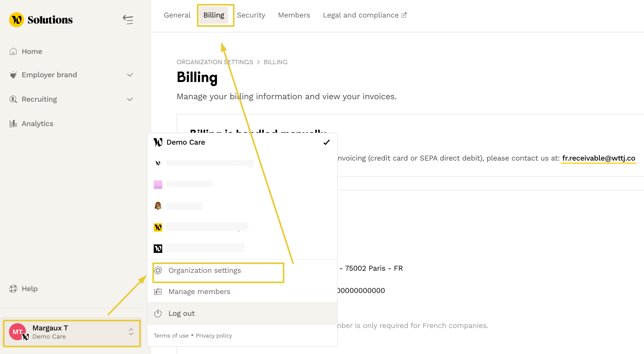Viewport: 644px width, 354px height.
Task: Open the Privacy policy link
Action: click(214, 336)
